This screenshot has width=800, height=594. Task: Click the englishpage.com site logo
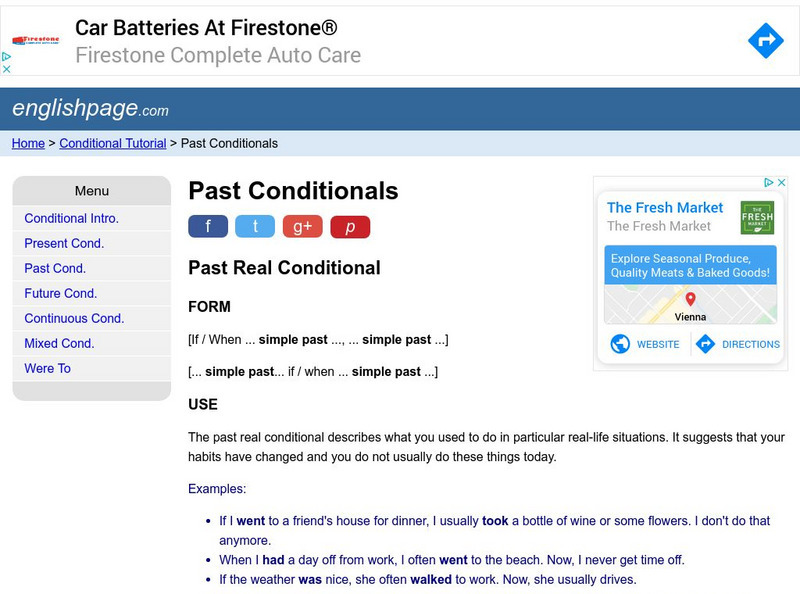(x=90, y=108)
